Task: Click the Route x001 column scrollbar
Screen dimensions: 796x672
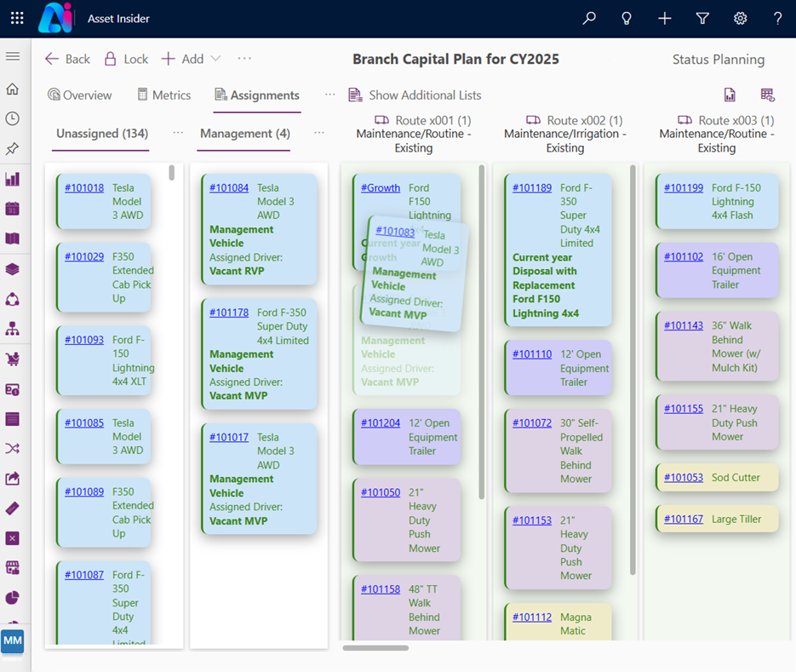Action: 481,332
